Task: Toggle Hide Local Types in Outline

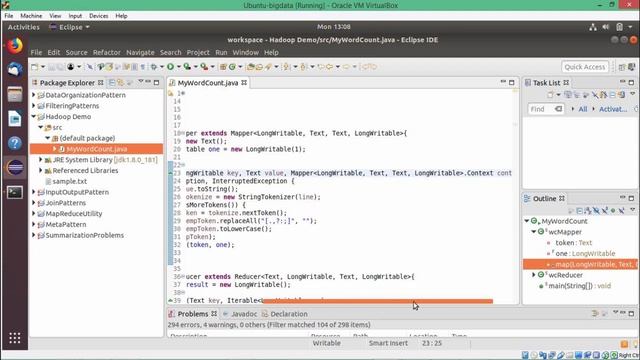Action: coord(621,211)
